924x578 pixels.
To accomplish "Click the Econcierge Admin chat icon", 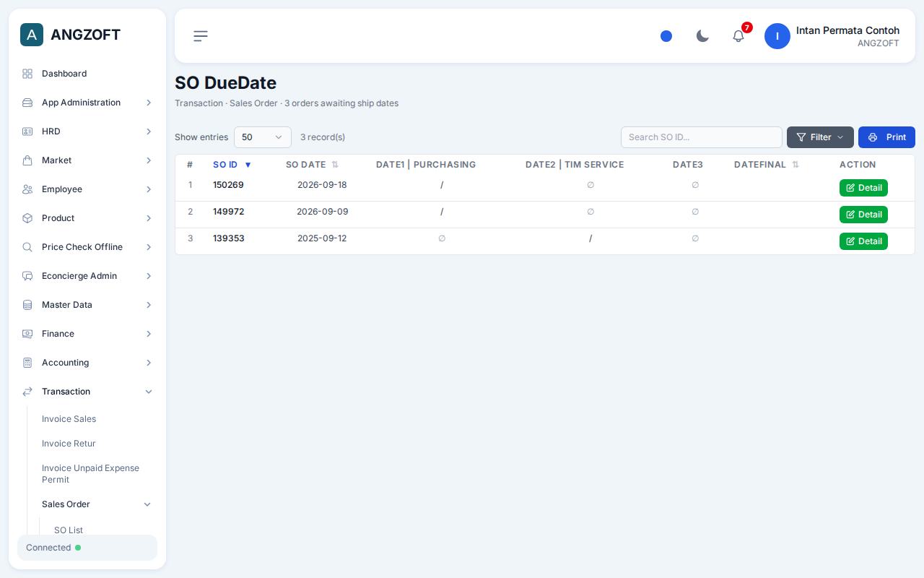I will 27,276.
